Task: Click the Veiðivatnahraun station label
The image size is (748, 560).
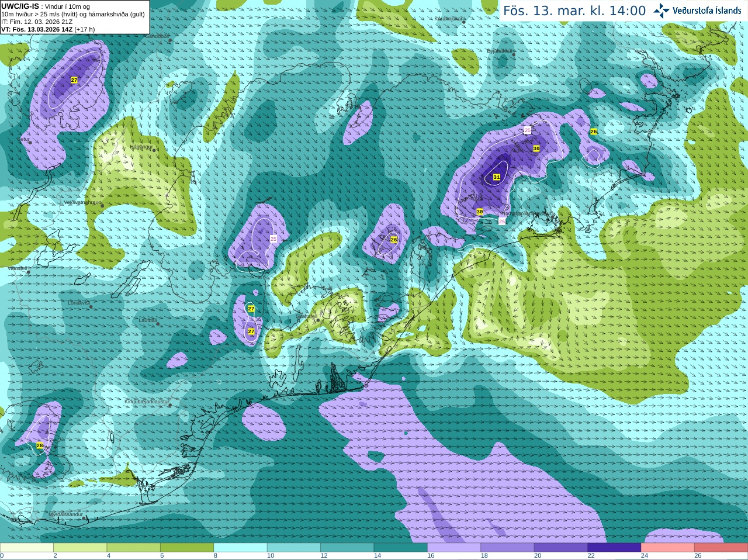Action: [83, 202]
